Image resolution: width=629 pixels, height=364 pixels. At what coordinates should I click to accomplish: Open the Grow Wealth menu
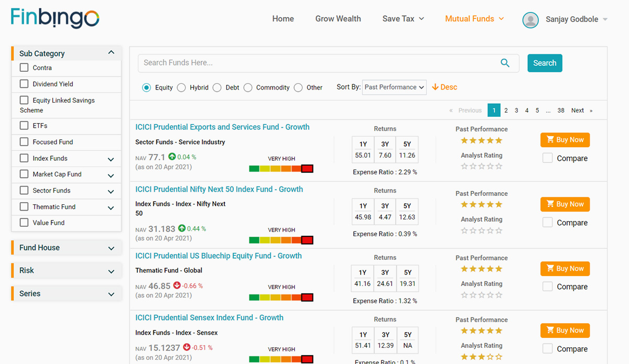338,19
